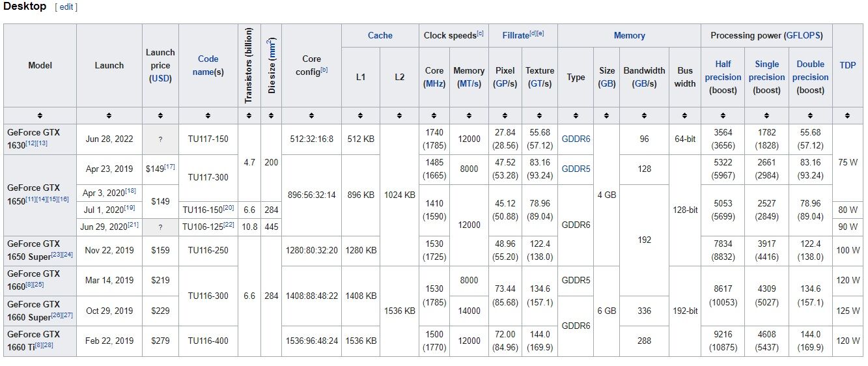Sort by Pixel fillrate arrows
This screenshot has width=868, height=366.
click(x=505, y=116)
